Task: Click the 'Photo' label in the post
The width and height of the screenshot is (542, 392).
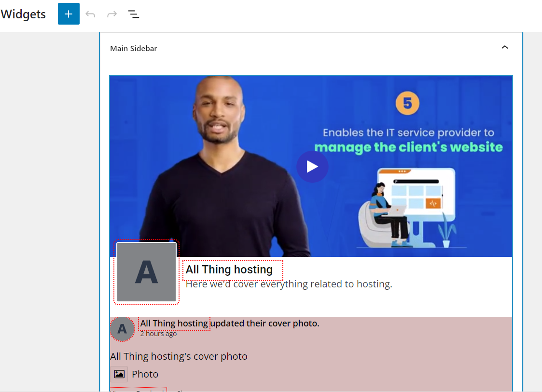Action: [x=145, y=374]
